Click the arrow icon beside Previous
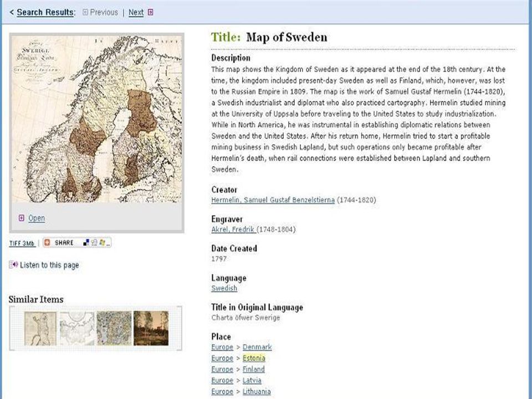This screenshot has width=532, height=399. pyautogui.click(x=85, y=12)
